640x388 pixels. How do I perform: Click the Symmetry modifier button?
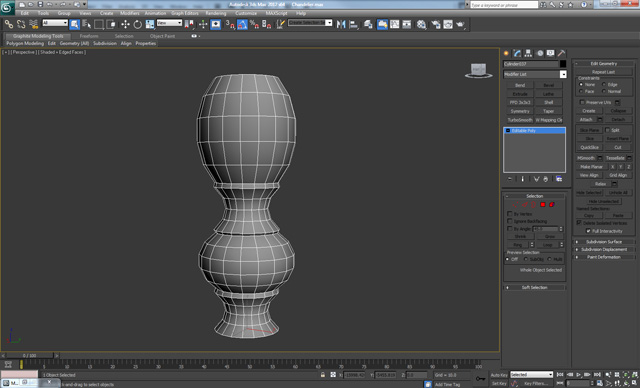(520, 111)
